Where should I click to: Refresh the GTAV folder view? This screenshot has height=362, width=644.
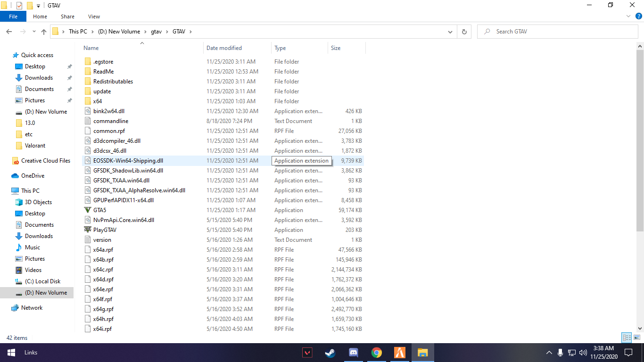tap(464, 32)
